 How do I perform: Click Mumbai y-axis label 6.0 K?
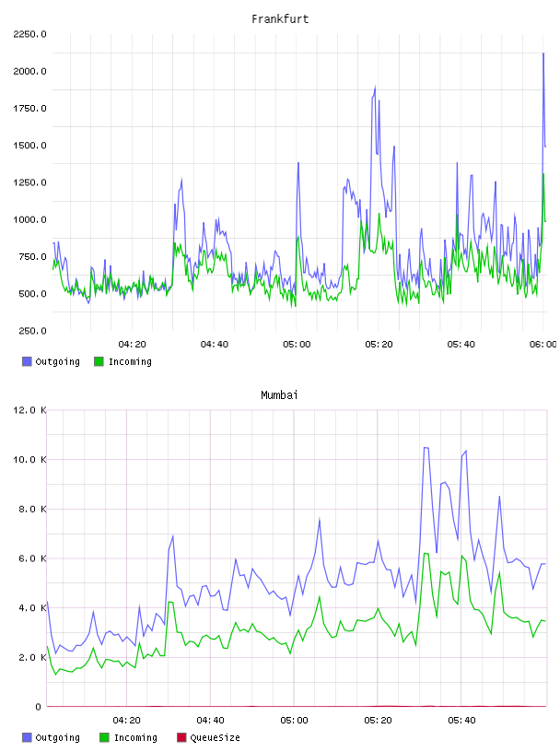click(x=32, y=558)
